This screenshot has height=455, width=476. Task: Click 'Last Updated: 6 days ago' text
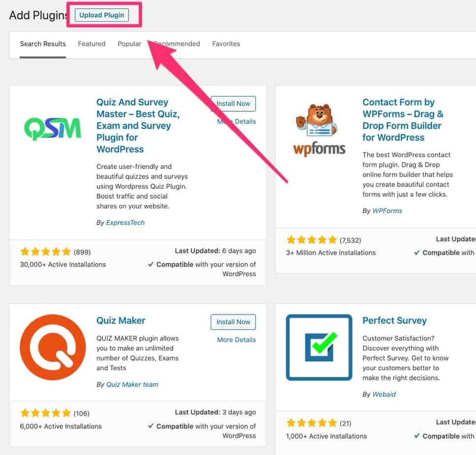click(x=215, y=251)
